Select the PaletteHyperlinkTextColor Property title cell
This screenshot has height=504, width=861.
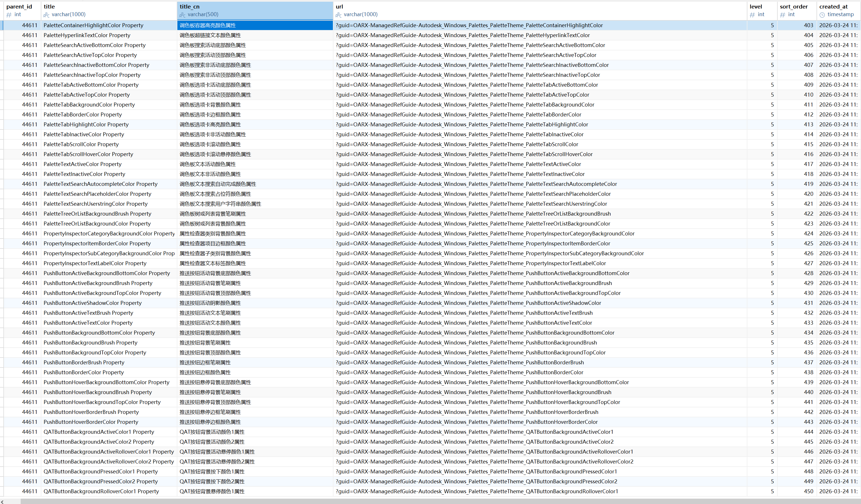[x=87, y=35]
